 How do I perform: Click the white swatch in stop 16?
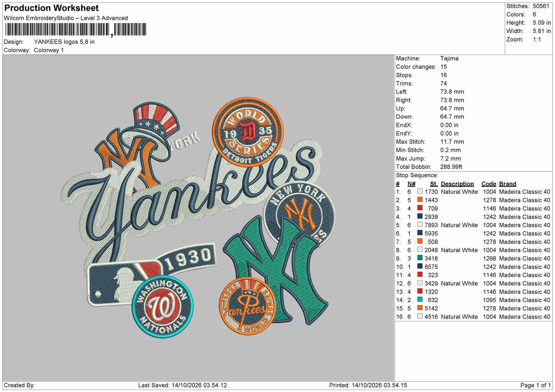tap(420, 316)
